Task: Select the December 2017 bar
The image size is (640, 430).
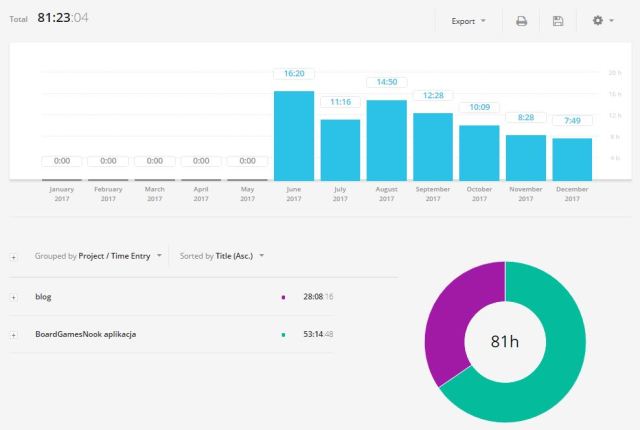Action: click(x=572, y=158)
